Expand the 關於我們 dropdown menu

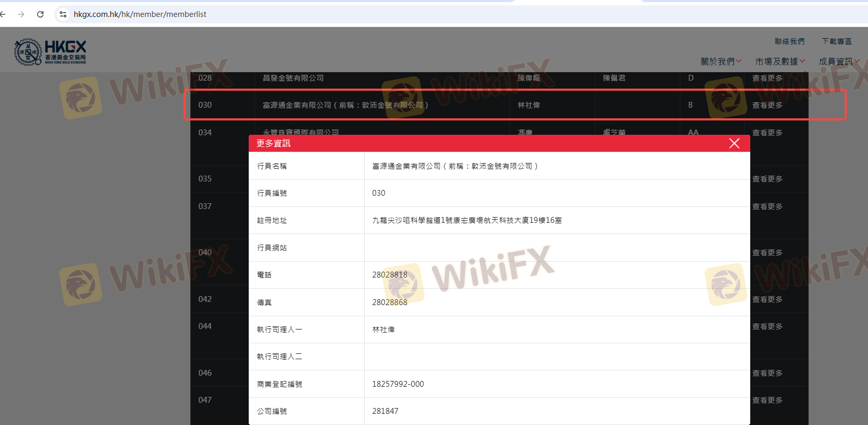coord(721,62)
